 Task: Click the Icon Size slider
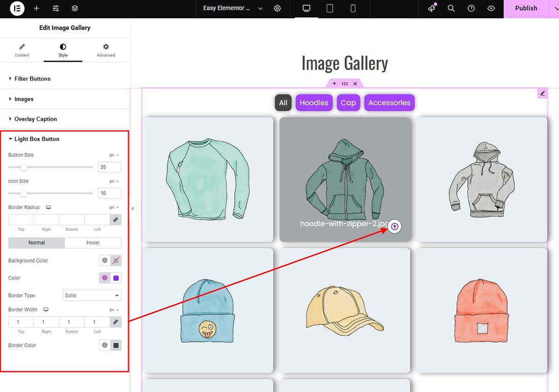tap(50, 193)
